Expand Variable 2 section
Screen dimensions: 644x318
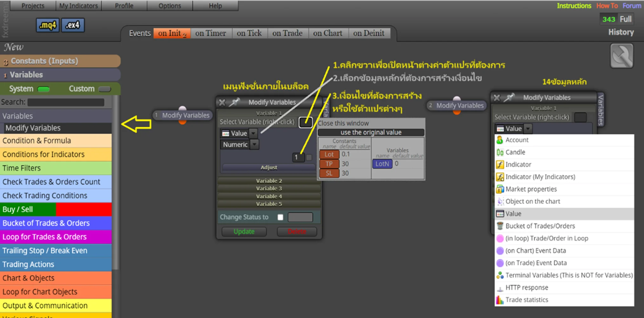pos(269,181)
